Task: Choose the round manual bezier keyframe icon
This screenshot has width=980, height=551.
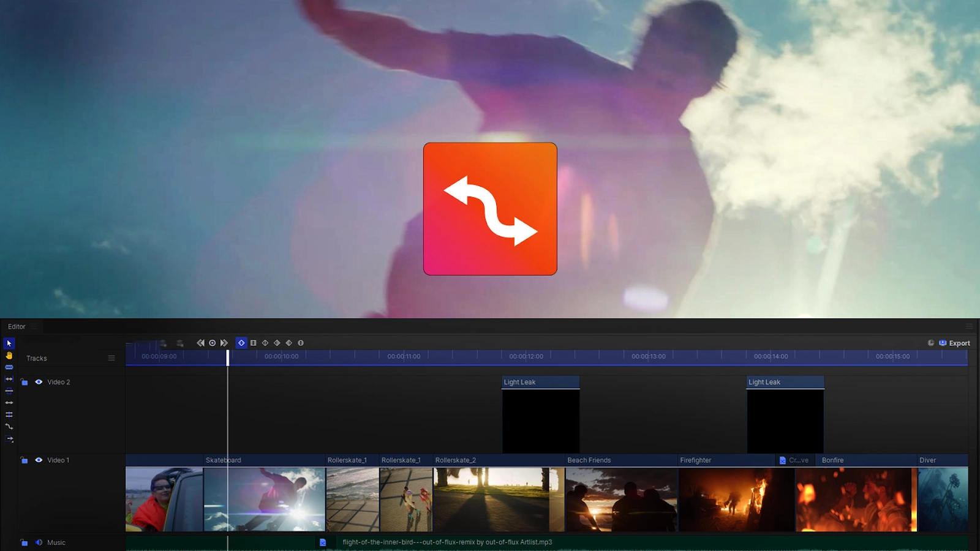Action: (x=301, y=343)
